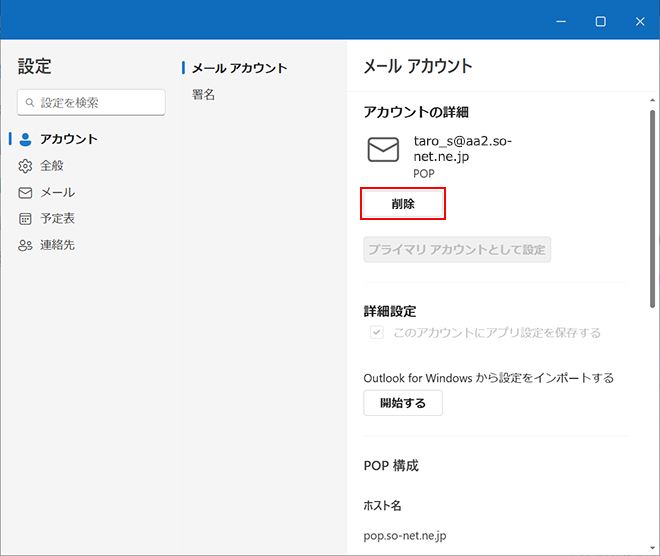This screenshot has height=556, width=660.
Task: Click the General settings gear icon
Action: 26,166
